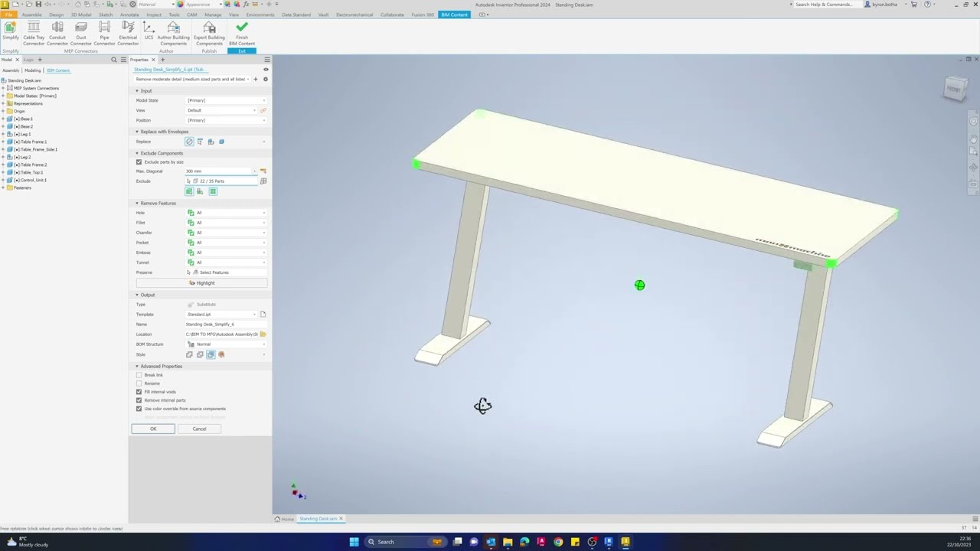Screen dimensions: 980x551
Task: Toggle the eye visibility icon in Properties
Action: click(x=266, y=70)
